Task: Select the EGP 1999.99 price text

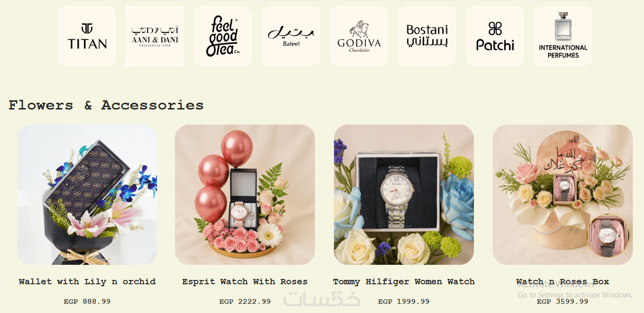Action: click(404, 301)
